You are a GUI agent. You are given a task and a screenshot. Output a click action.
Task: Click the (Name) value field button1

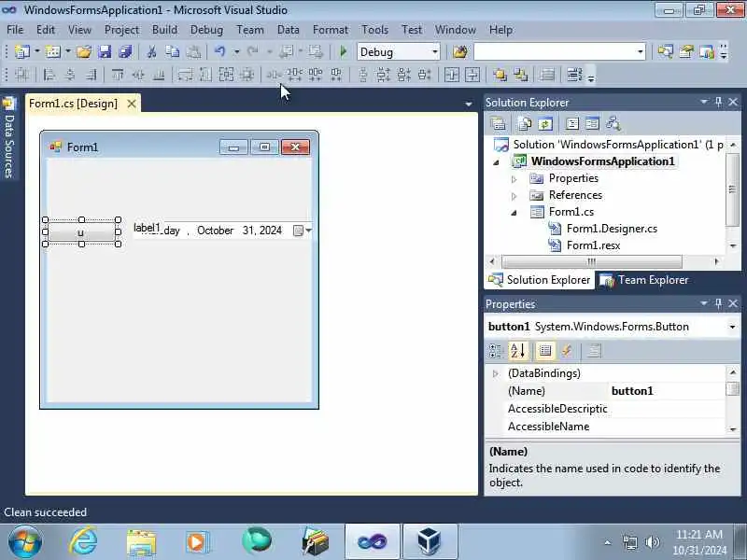pyautogui.click(x=667, y=391)
